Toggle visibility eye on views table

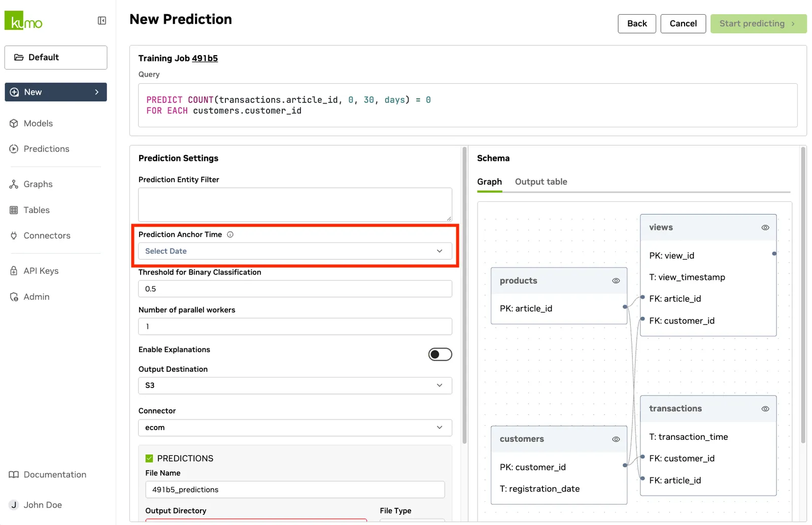[765, 228]
